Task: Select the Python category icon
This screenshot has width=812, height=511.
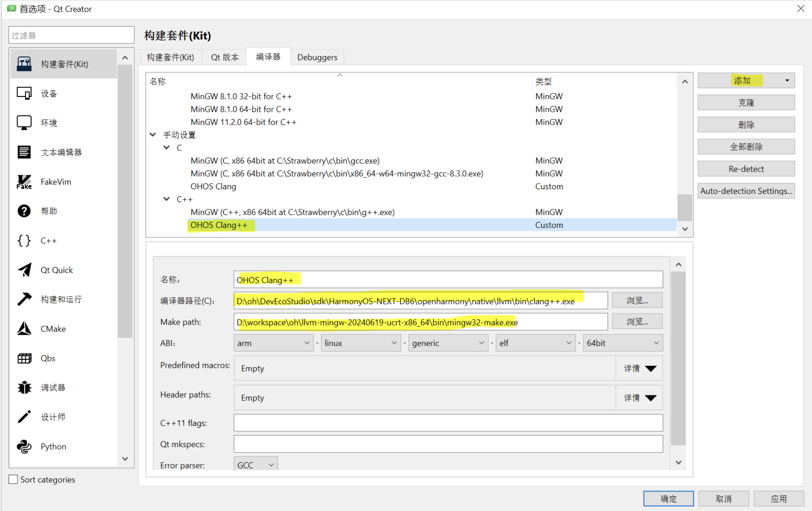Action: (x=24, y=446)
